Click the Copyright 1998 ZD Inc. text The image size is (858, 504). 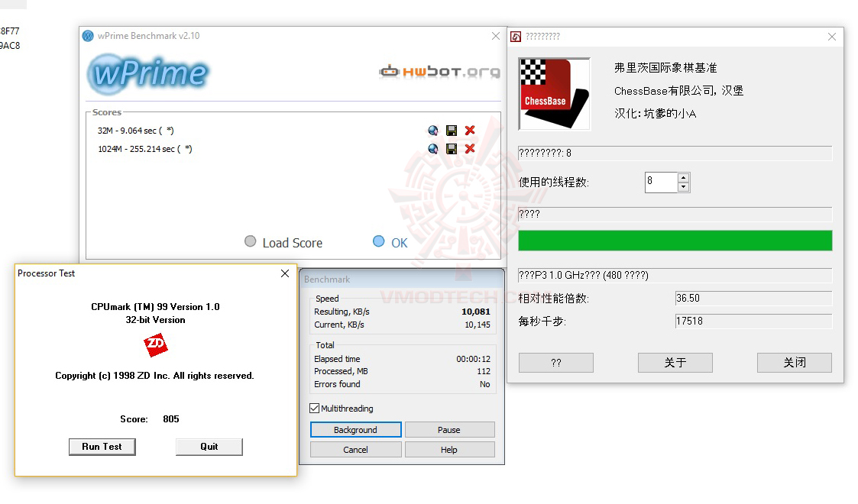[154, 376]
